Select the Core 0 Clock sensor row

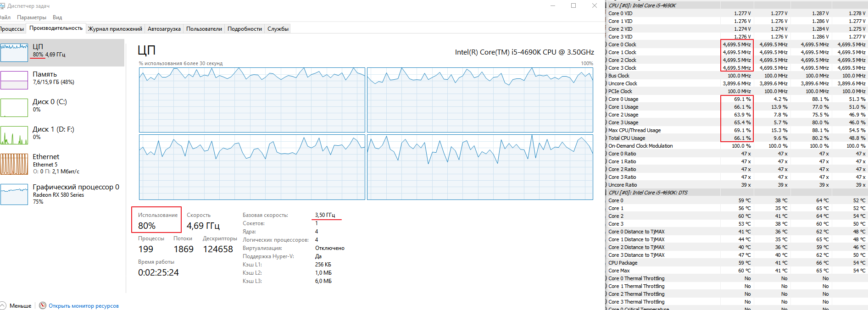622,44
